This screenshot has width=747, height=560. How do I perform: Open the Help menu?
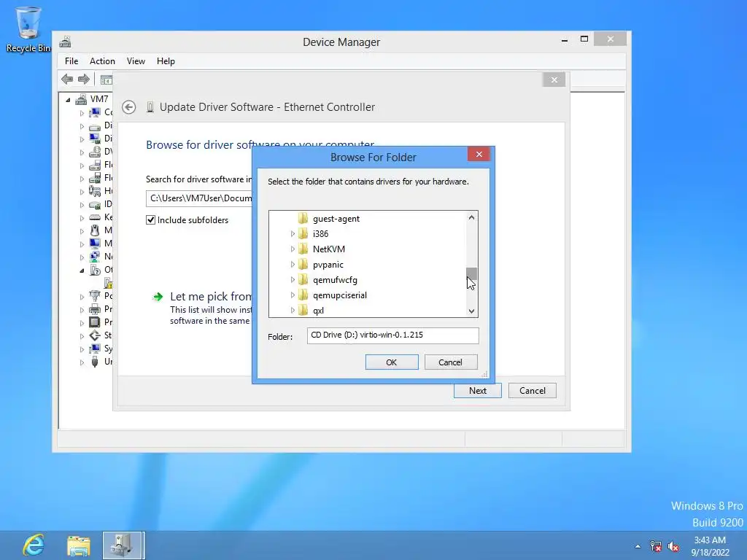coord(166,61)
